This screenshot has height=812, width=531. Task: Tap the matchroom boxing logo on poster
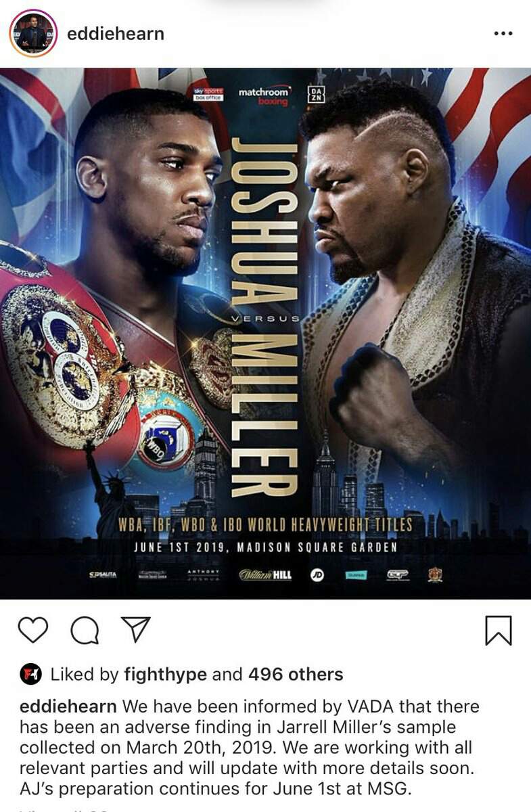tap(264, 95)
